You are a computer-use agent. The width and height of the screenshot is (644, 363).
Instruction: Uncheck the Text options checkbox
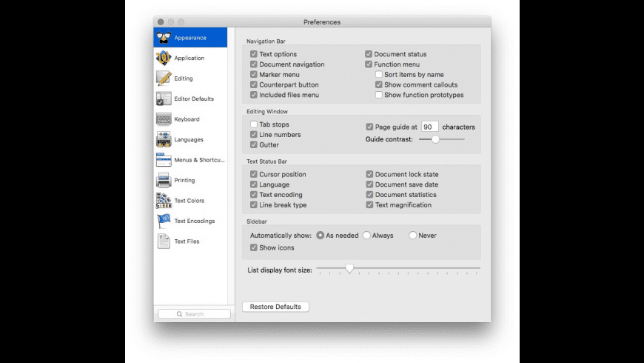coord(254,54)
